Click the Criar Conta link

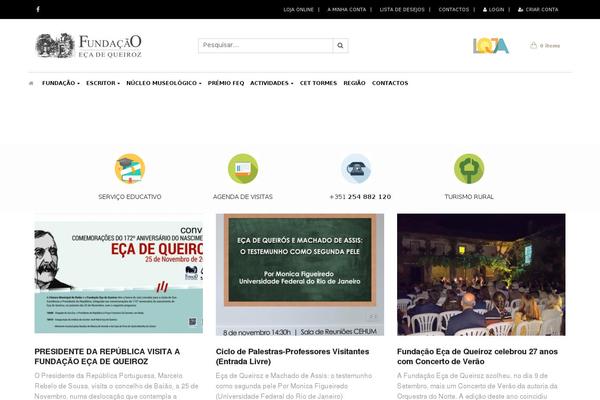[538, 10]
